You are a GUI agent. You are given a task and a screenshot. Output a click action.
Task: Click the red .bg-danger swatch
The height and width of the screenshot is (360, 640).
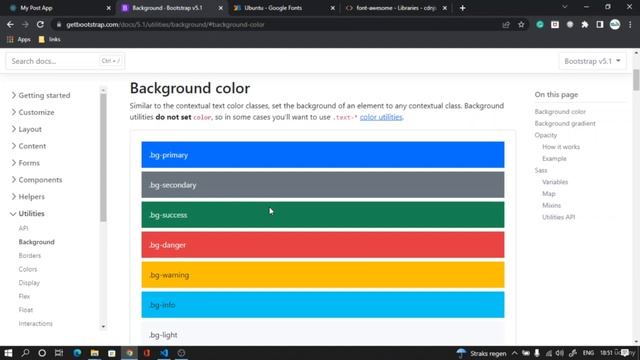[323, 245]
